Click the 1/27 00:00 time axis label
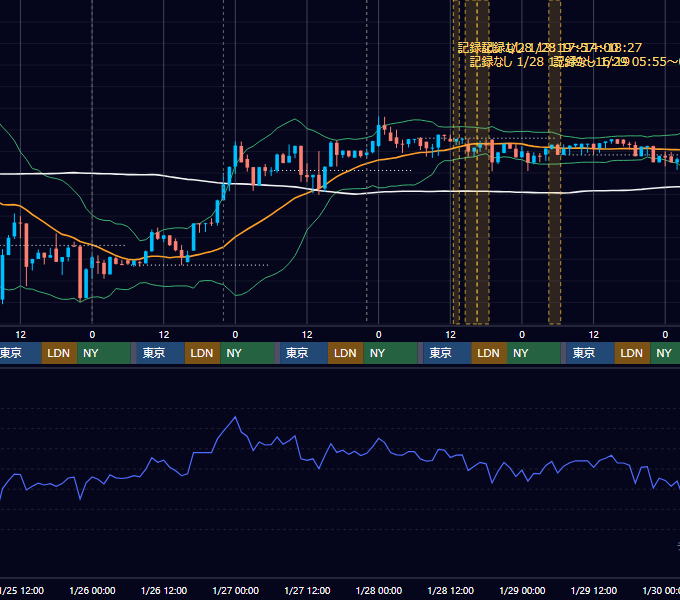680x600 pixels. pos(235,590)
